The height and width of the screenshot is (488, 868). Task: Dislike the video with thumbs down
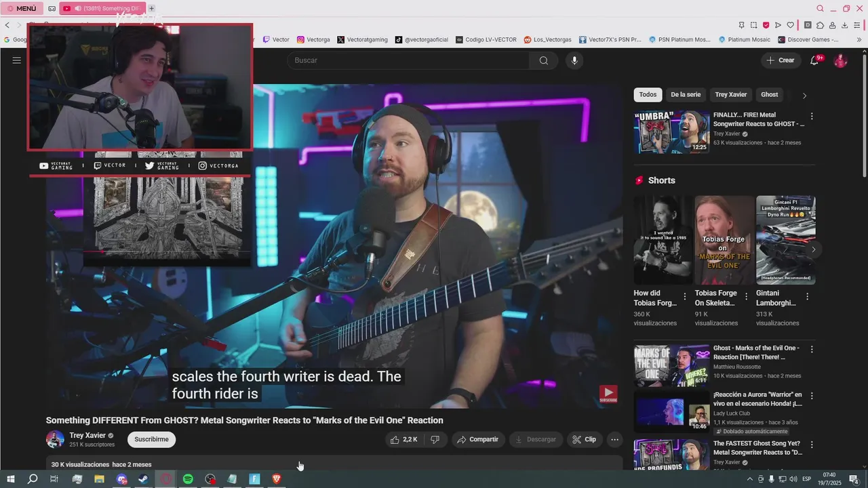(436, 439)
